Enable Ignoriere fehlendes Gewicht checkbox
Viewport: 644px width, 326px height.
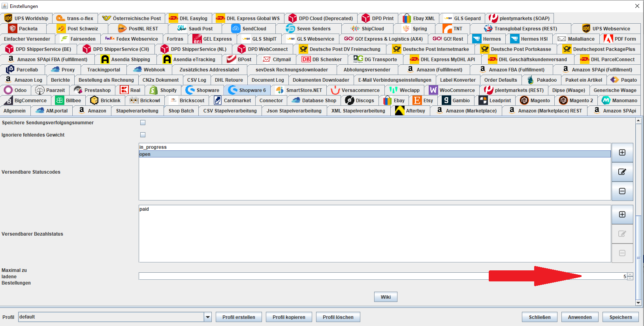pos(143,135)
